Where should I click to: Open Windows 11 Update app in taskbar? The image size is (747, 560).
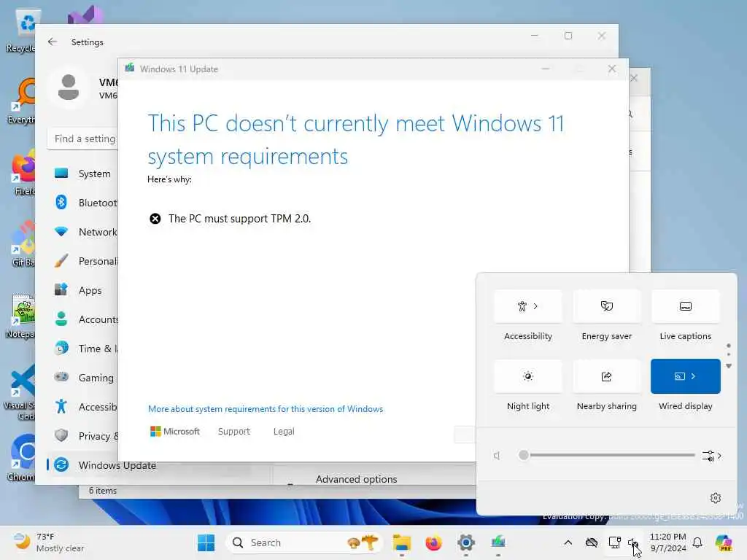(498, 542)
